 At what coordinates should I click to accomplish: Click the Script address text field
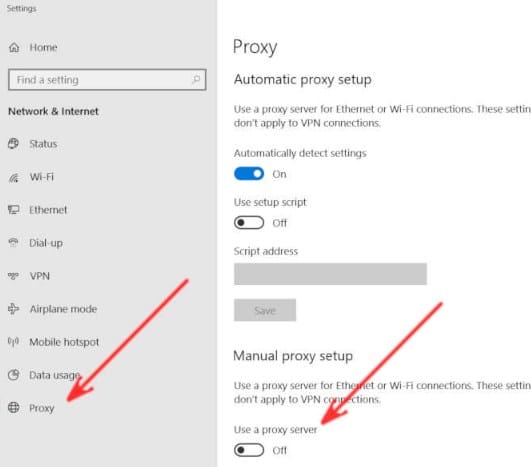[330, 274]
